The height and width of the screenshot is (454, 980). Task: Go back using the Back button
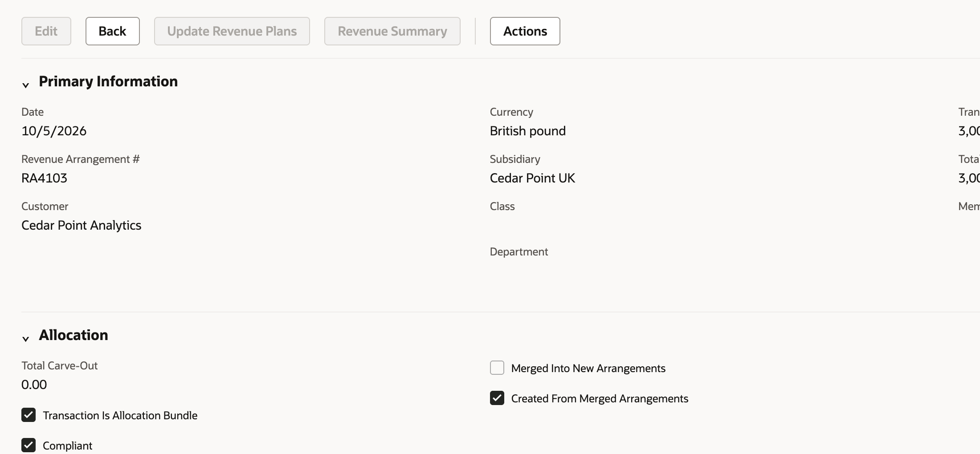point(113,31)
